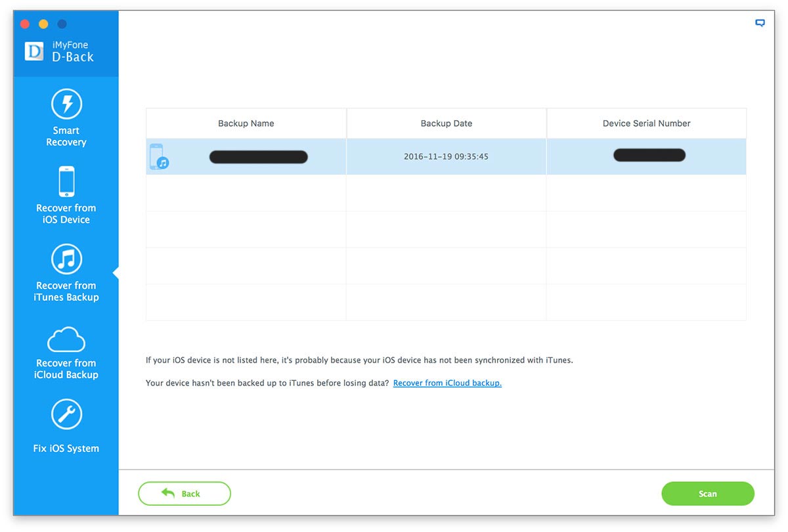Click the iTunes backup device icon in row
788x532 pixels.
(158, 157)
